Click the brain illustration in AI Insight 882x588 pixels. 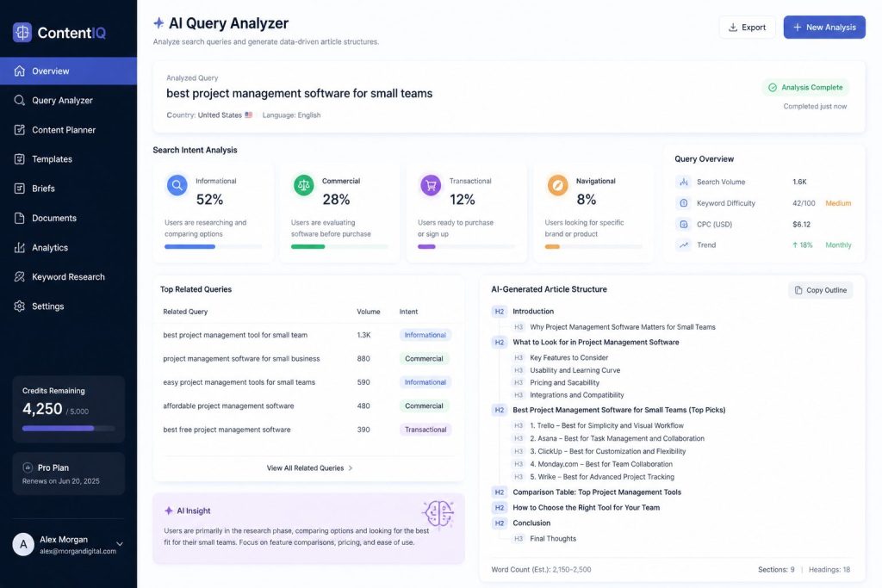point(438,513)
